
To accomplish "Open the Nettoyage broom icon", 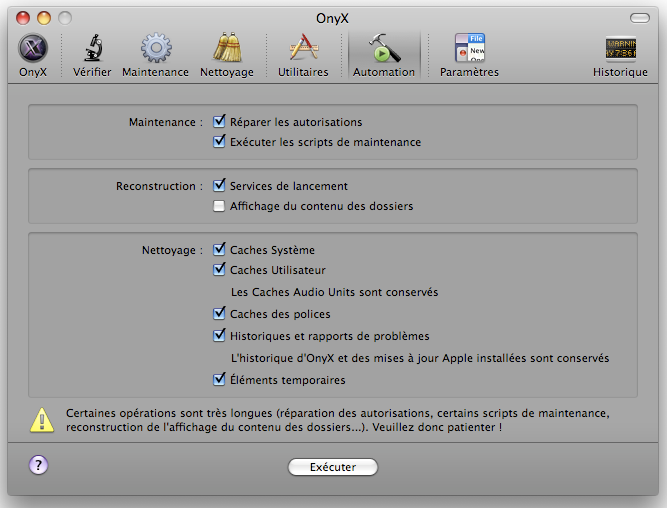I will [x=227, y=48].
